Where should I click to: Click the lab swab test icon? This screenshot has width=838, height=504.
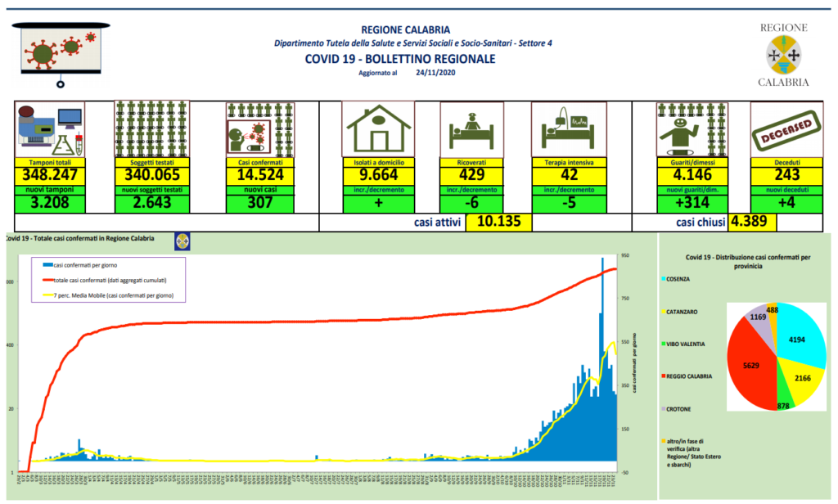coord(51,130)
